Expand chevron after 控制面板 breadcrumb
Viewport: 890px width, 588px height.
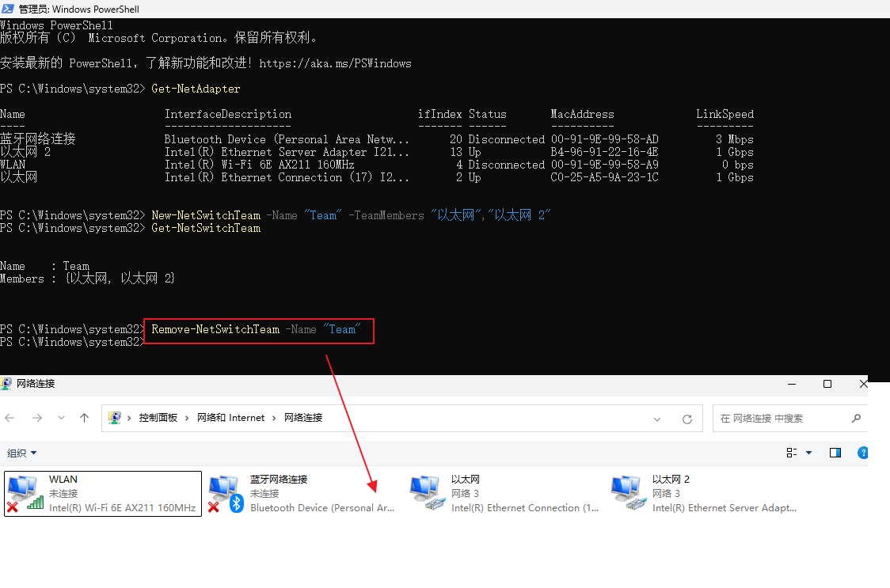pos(187,419)
